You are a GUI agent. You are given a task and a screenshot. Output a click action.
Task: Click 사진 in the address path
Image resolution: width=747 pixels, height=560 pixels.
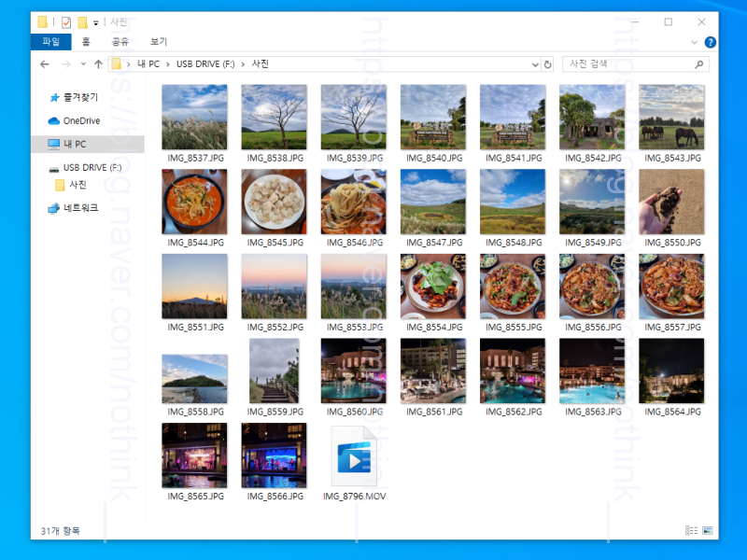(261, 64)
